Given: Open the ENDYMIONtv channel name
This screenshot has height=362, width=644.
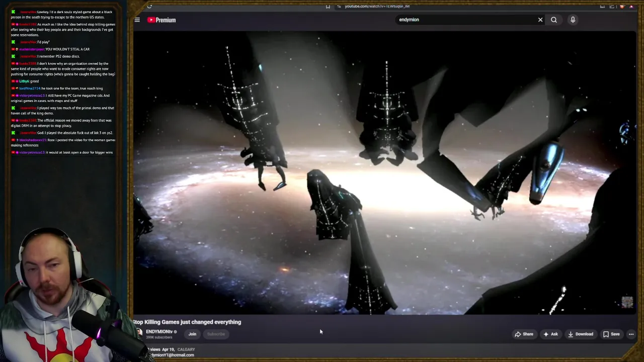Looking at the screenshot, I should click(159, 332).
